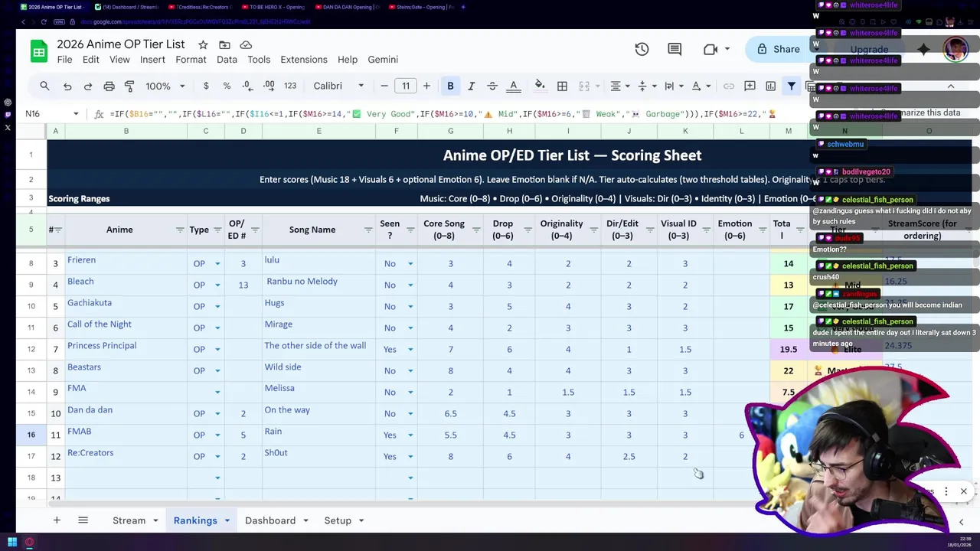Open filter toggle on Drop column

(x=528, y=230)
